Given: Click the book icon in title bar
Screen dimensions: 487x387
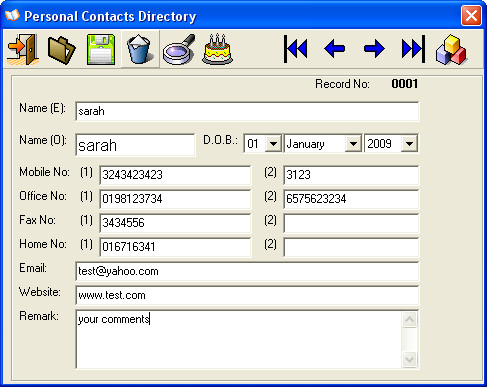Looking at the screenshot, I should 12,15.
